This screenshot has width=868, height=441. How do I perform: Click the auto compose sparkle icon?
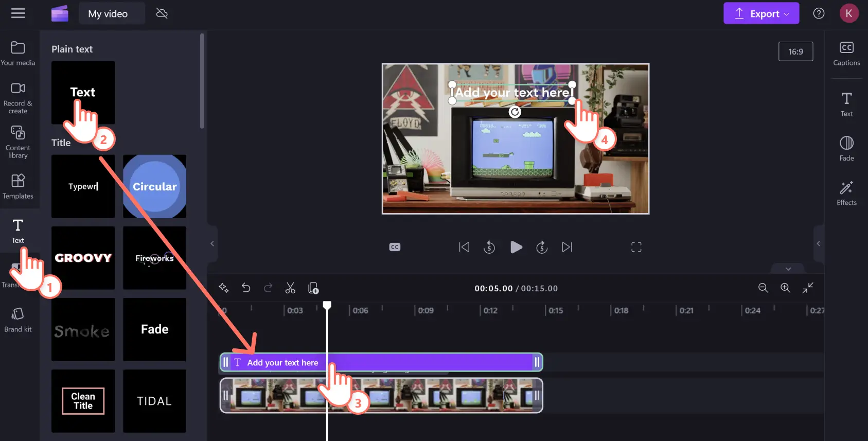tap(224, 288)
